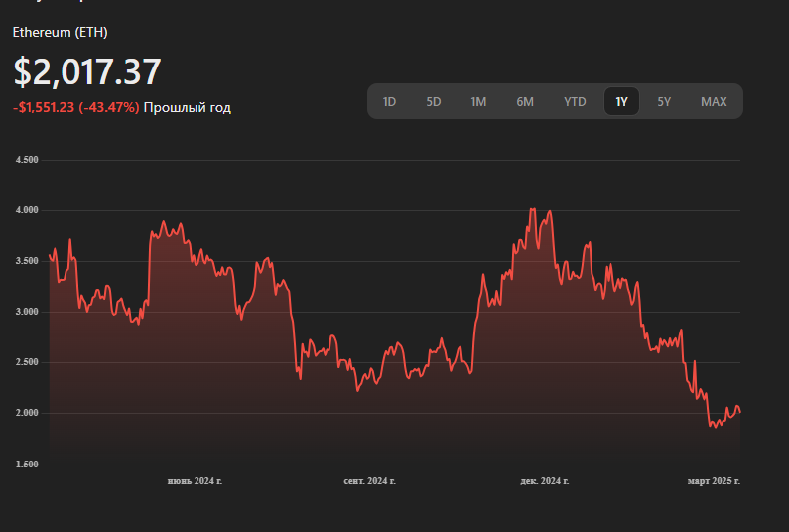Click the 2.500 y-axis label
The width and height of the screenshot is (789, 532).
point(27,362)
